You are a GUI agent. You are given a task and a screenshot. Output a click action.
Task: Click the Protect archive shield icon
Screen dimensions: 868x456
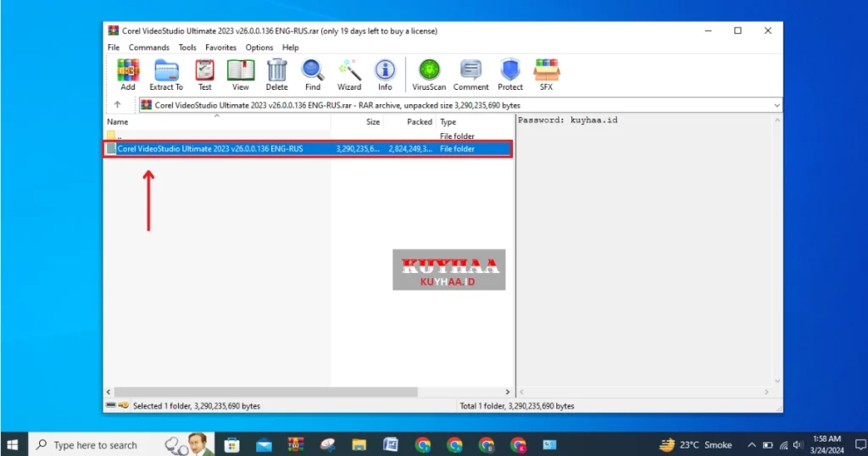click(x=510, y=75)
